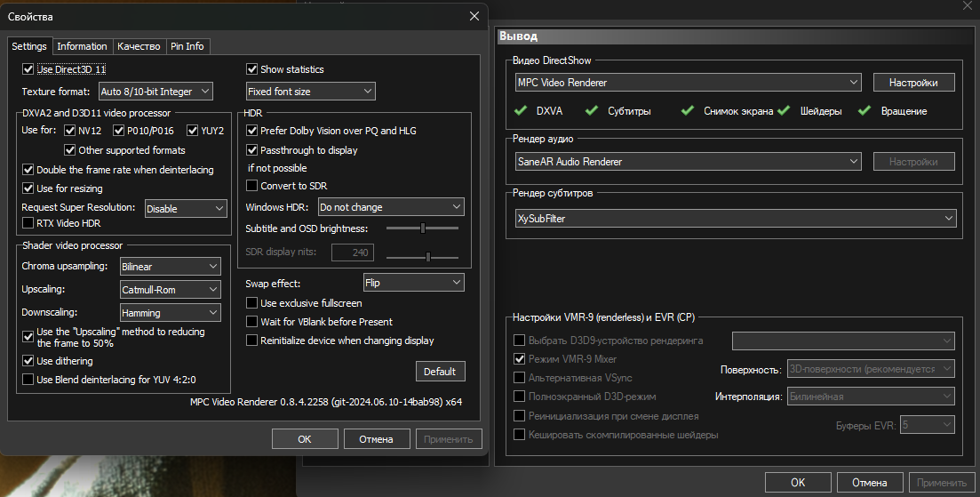
Task: Click the green checkmark next to DXVA
Action: point(521,111)
